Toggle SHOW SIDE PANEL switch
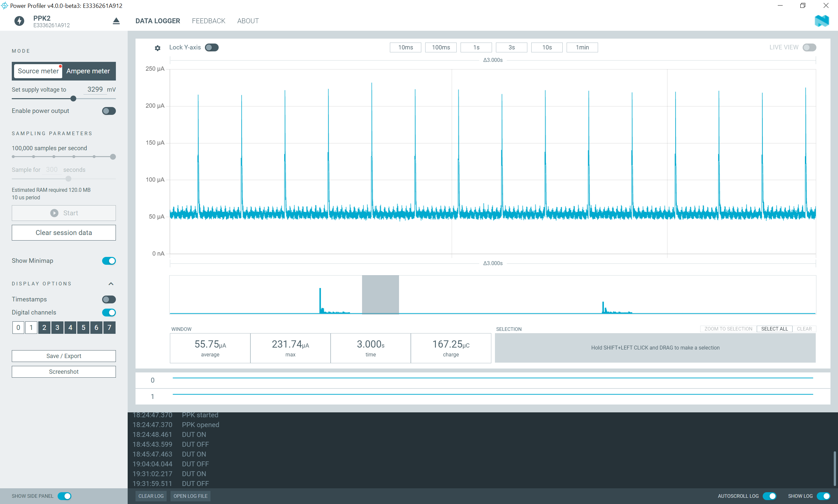This screenshot has height=504, width=838. [x=64, y=496]
